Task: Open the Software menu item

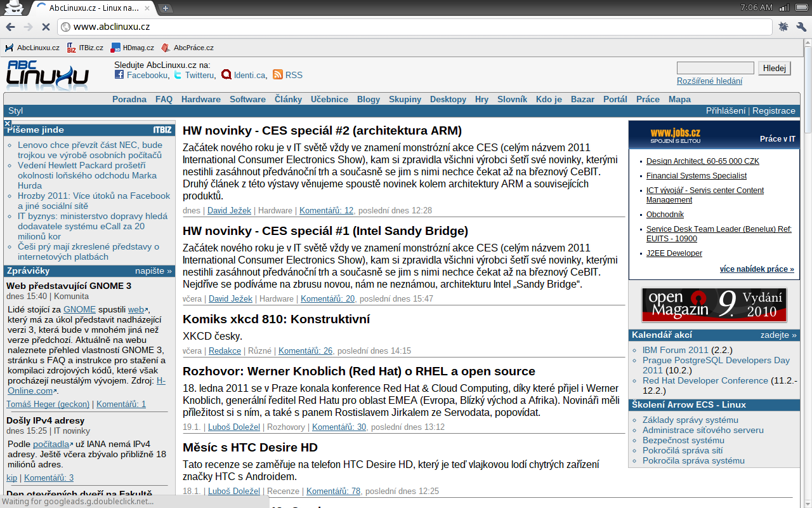Action: coord(247,99)
